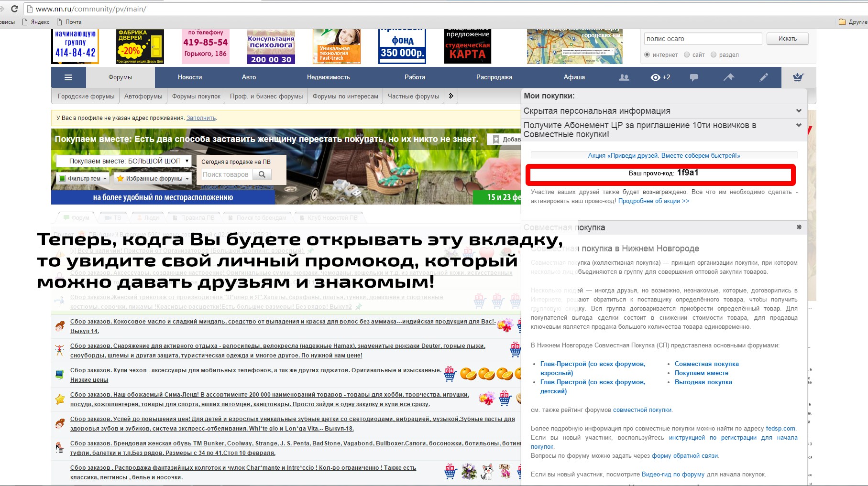This screenshot has width=868, height=486.
Task: Open the Новости navigation tab
Action: click(190, 77)
